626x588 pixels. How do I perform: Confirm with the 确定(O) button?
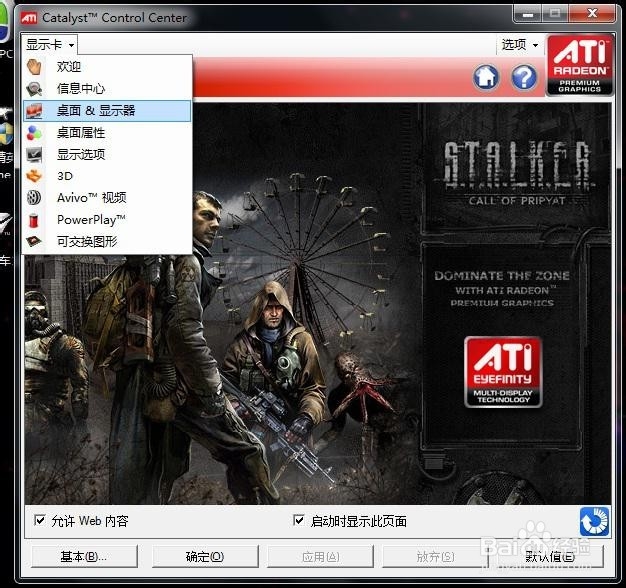pos(205,556)
